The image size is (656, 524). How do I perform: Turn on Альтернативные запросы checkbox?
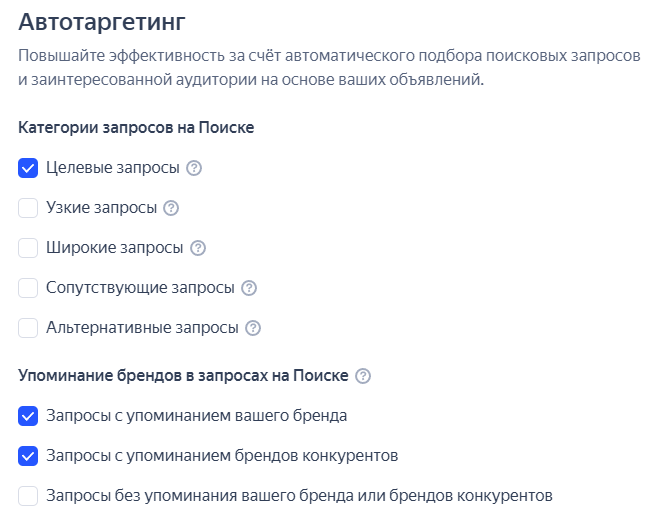tap(28, 328)
